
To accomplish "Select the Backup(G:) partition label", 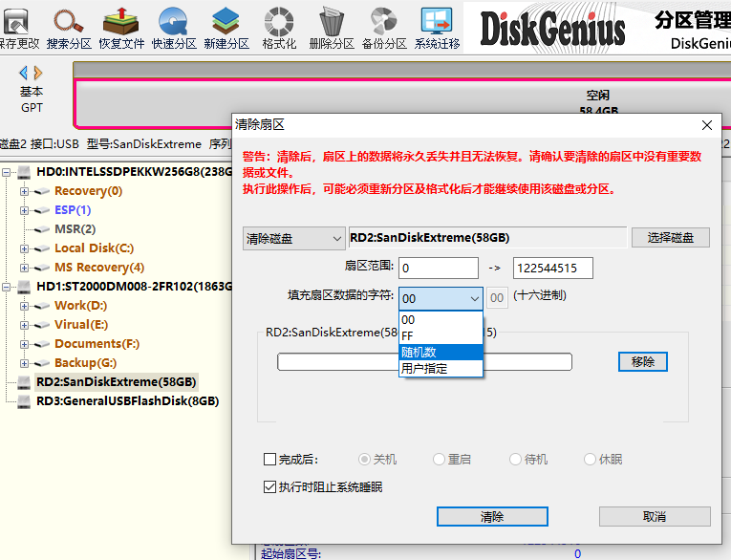I will (x=85, y=363).
